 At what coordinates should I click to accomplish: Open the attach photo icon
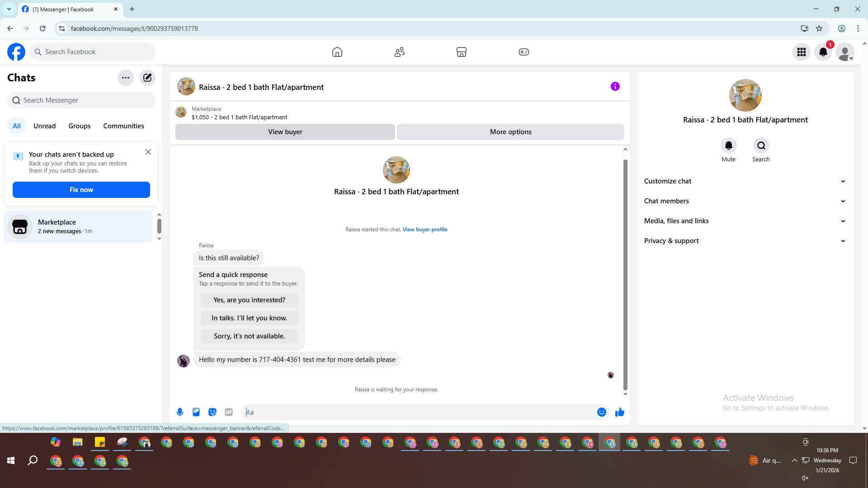(x=196, y=412)
